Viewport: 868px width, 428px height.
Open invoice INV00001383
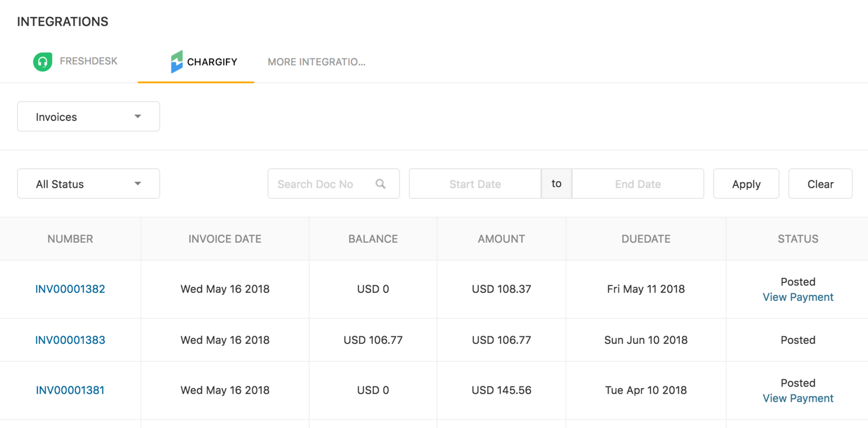click(x=70, y=340)
